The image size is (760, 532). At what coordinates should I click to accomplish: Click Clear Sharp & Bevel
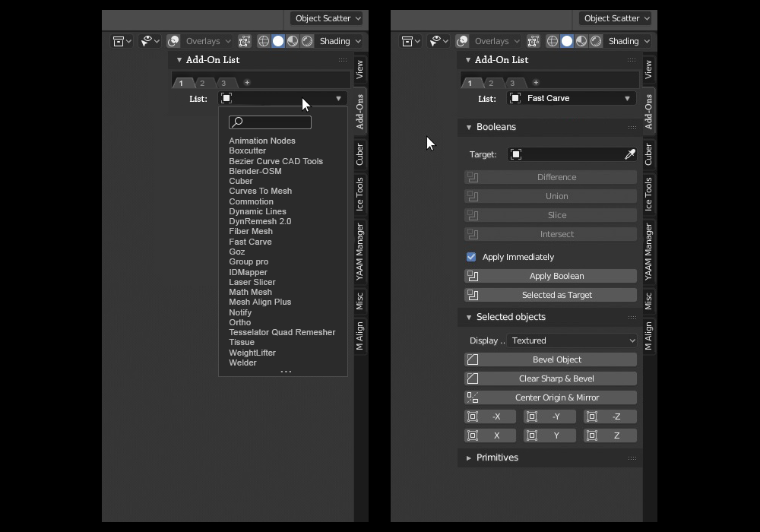pos(550,378)
